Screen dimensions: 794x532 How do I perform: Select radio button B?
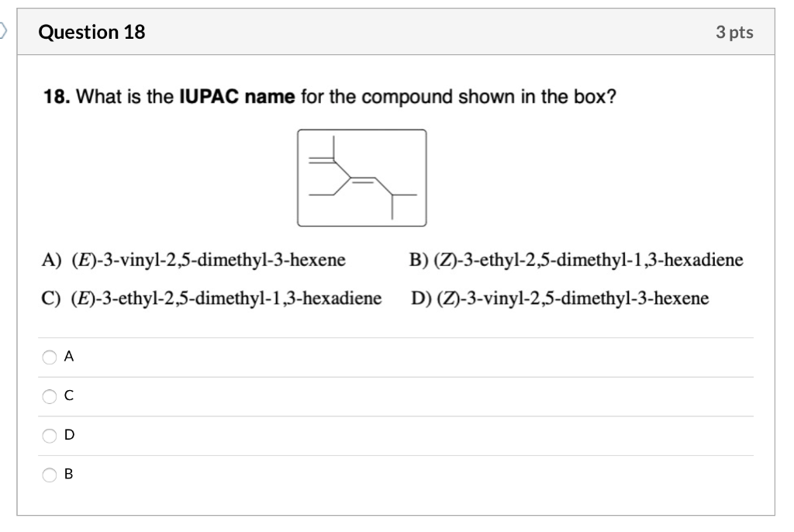(x=48, y=474)
